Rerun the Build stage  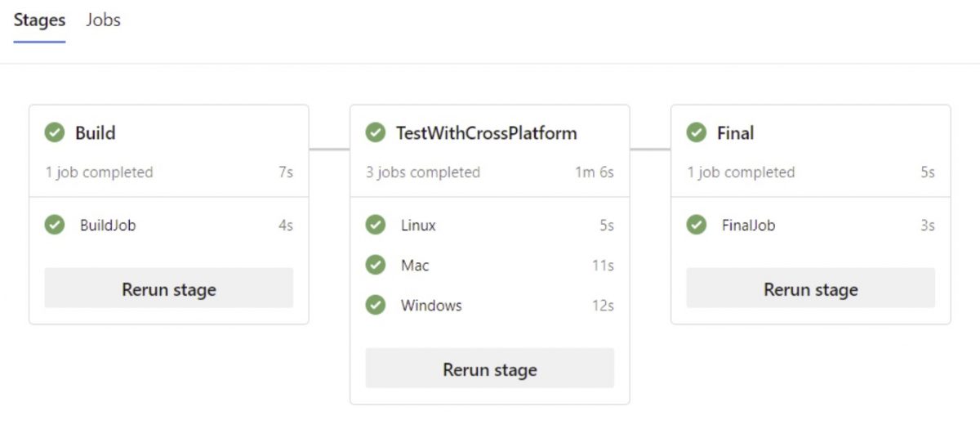click(x=169, y=288)
